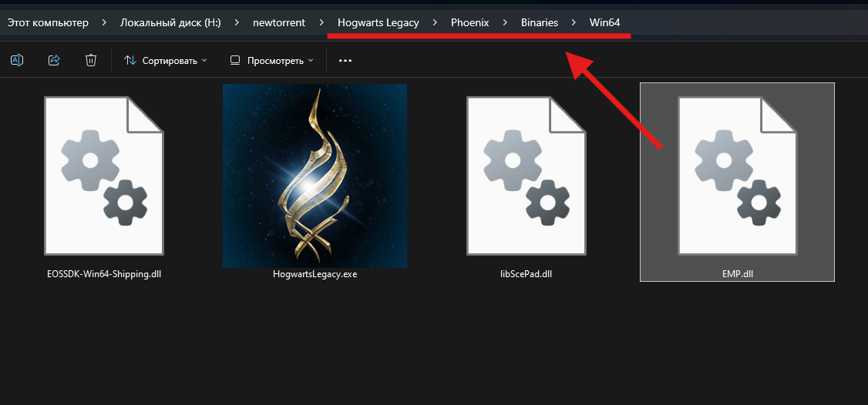Expand chevron after Binaries
This screenshot has width=868, height=405.
(x=574, y=22)
